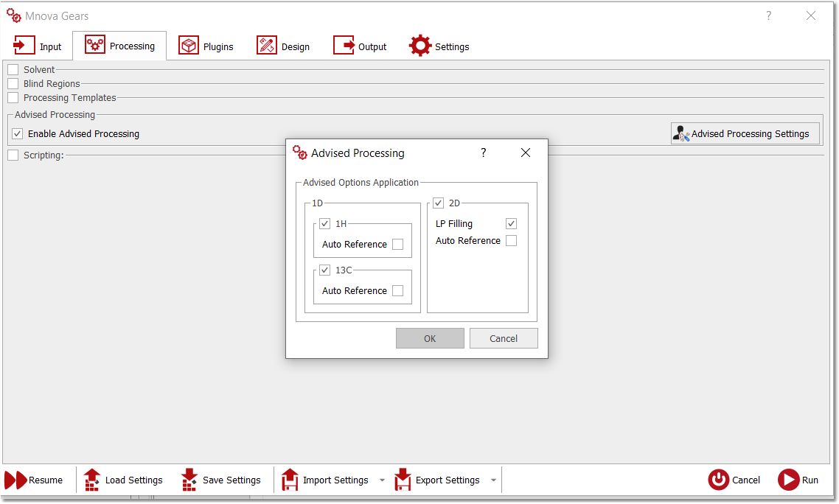Open the Plugins tab

point(206,46)
